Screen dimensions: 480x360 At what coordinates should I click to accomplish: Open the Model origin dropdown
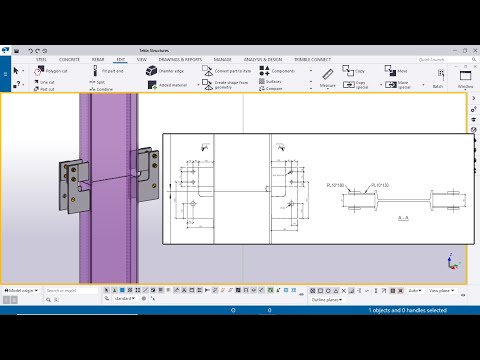pyautogui.click(x=21, y=291)
